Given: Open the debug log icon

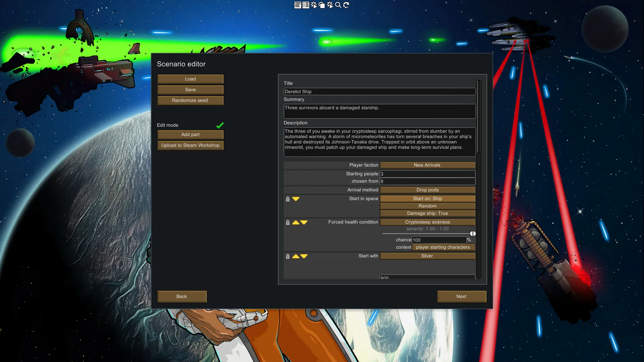Looking at the screenshot, I should 298,5.
